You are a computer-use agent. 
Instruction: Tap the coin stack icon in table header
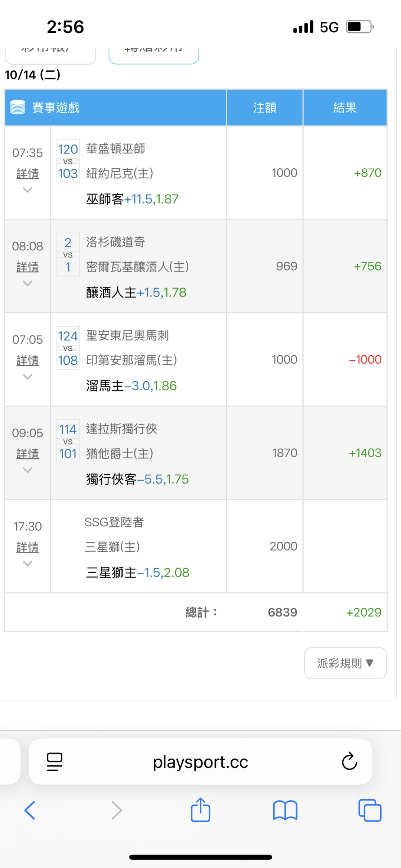pyautogui.click(x=17, y=107)
